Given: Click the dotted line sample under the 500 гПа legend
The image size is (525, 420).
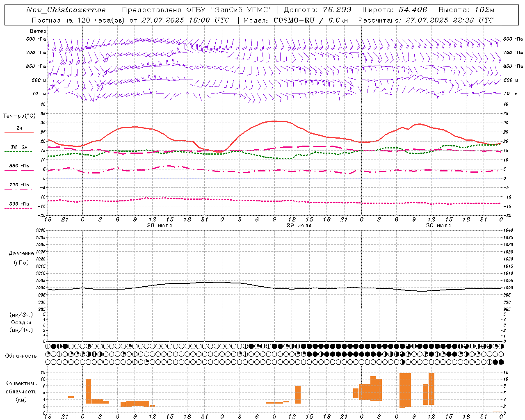Looking at the screenshot, I should (x=19, y=209).
